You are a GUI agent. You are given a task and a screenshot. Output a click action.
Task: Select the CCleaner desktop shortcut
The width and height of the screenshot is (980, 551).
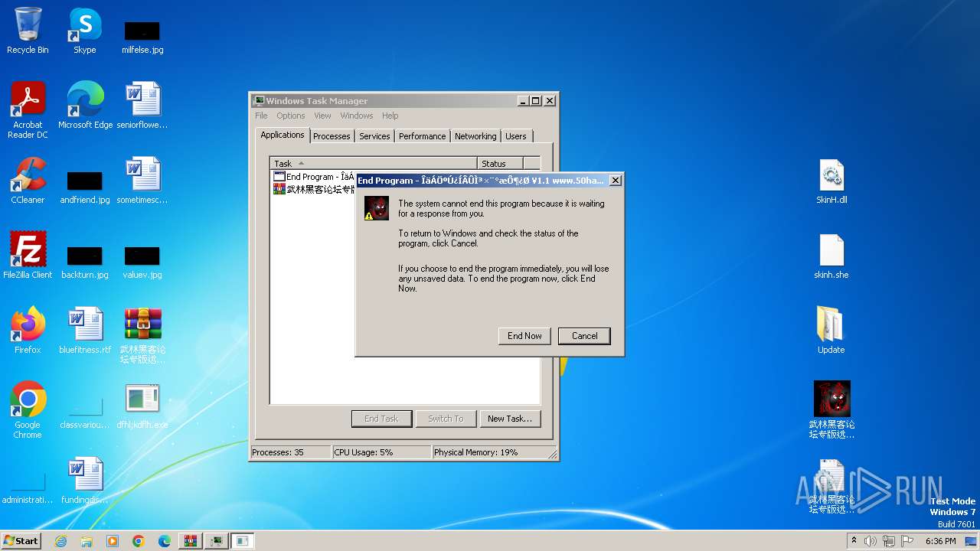pyautogui.click(x=28, y=180)
